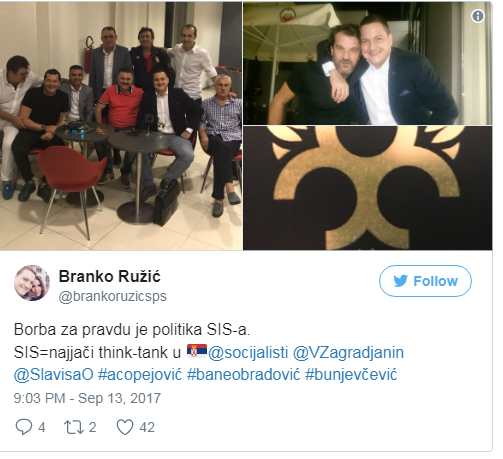Open the #bunjevčević hashtag
Screen dimensions: 503x459
351,375
